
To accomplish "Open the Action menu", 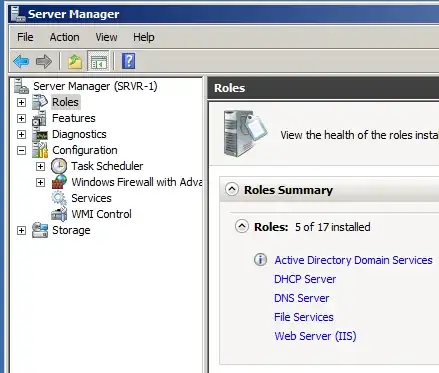I will (64, 37).
